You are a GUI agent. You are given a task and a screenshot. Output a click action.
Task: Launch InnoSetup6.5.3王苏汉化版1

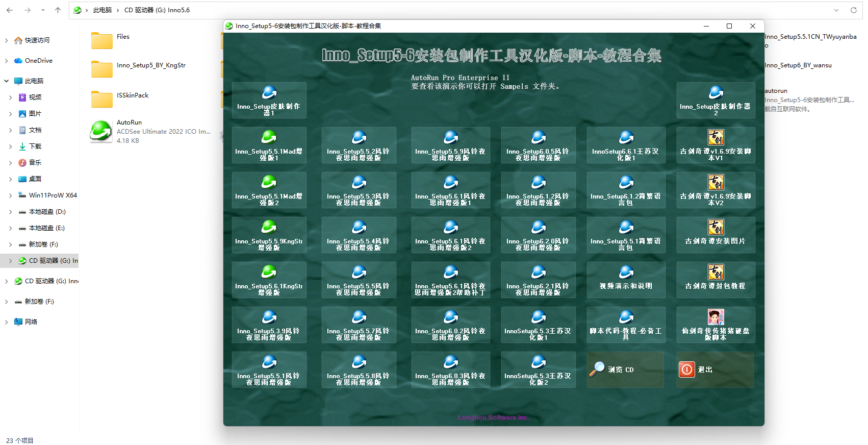[539, 325]
